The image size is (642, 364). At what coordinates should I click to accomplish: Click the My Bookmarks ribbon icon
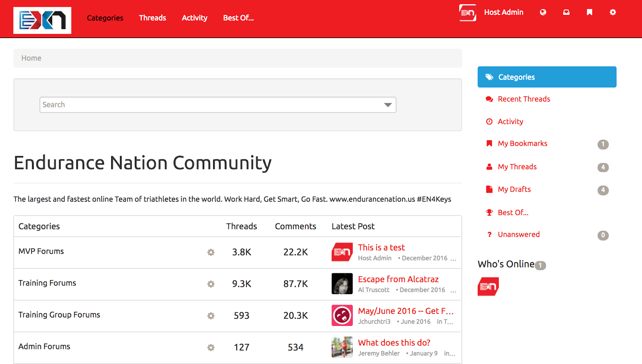click(x=490, y=144)
